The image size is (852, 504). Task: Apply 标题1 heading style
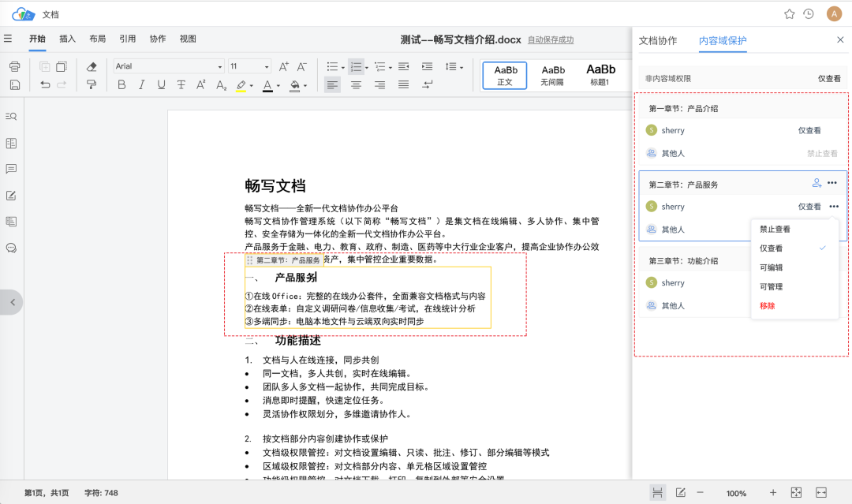click(600, 75)
